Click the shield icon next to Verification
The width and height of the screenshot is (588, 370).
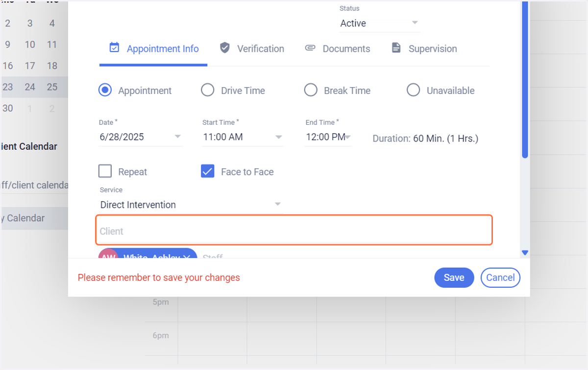(225, 48)
